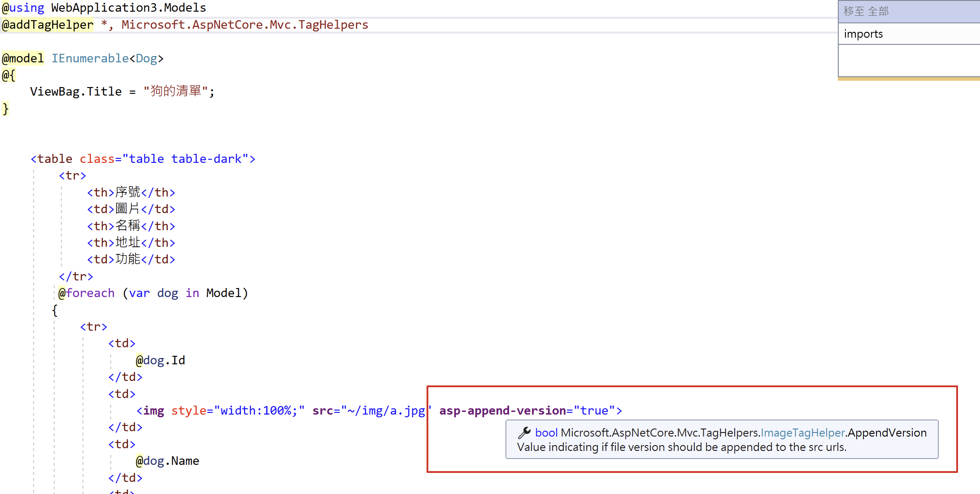Click the table-dark class value
Screen dimensions: 980x494
[x=207, y=159]
